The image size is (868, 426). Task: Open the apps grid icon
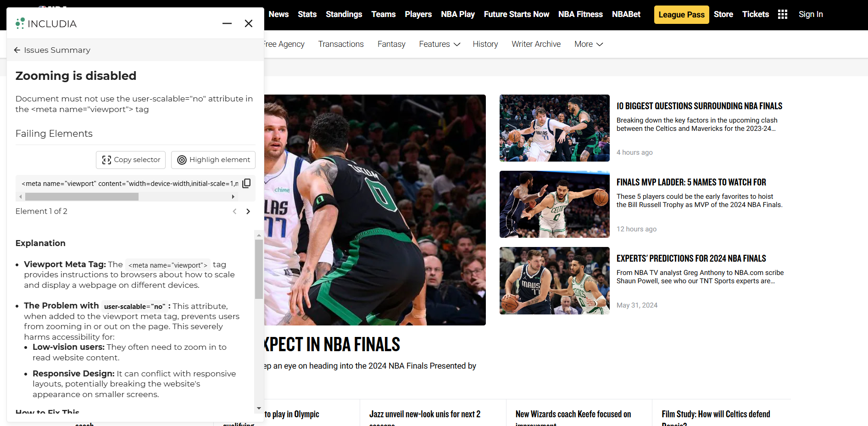[783, 14]
